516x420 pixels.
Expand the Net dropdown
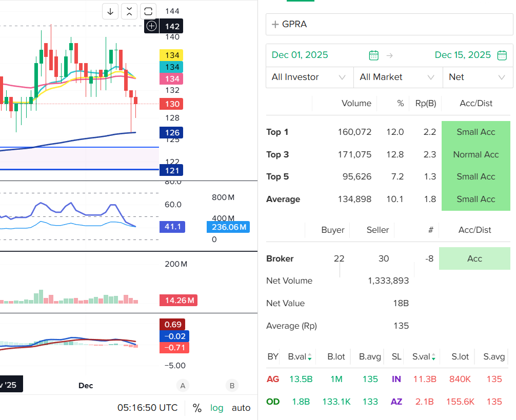tap(477, 77)
